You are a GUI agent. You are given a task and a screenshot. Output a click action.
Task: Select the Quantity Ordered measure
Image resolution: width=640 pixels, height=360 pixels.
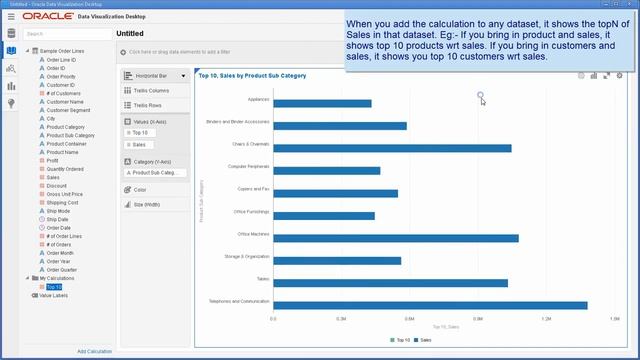[65, 169]
